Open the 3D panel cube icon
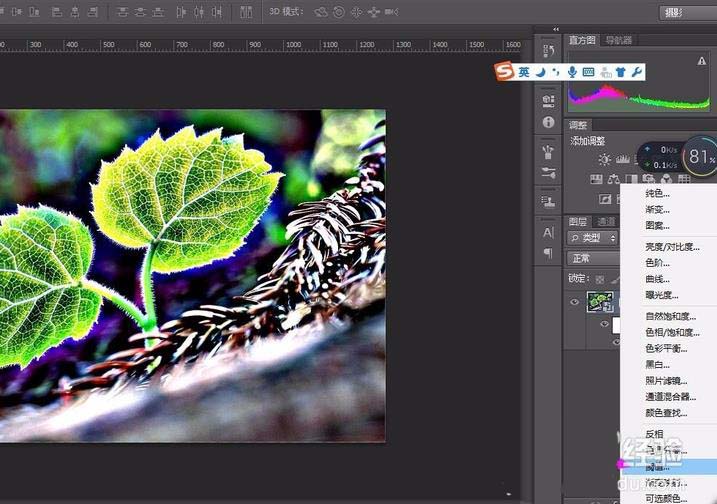The height and width of the screenshot is (504, 717). pos(548,100)
